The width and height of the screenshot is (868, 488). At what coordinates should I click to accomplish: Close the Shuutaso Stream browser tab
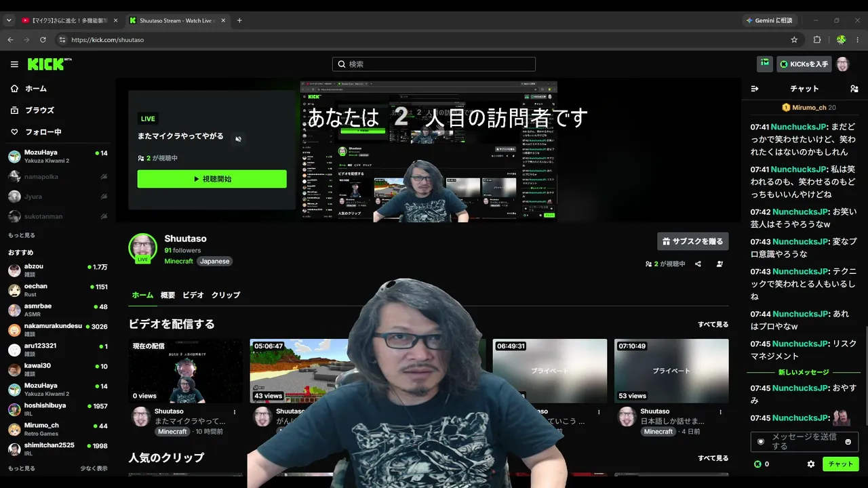[x=222, y=20]
